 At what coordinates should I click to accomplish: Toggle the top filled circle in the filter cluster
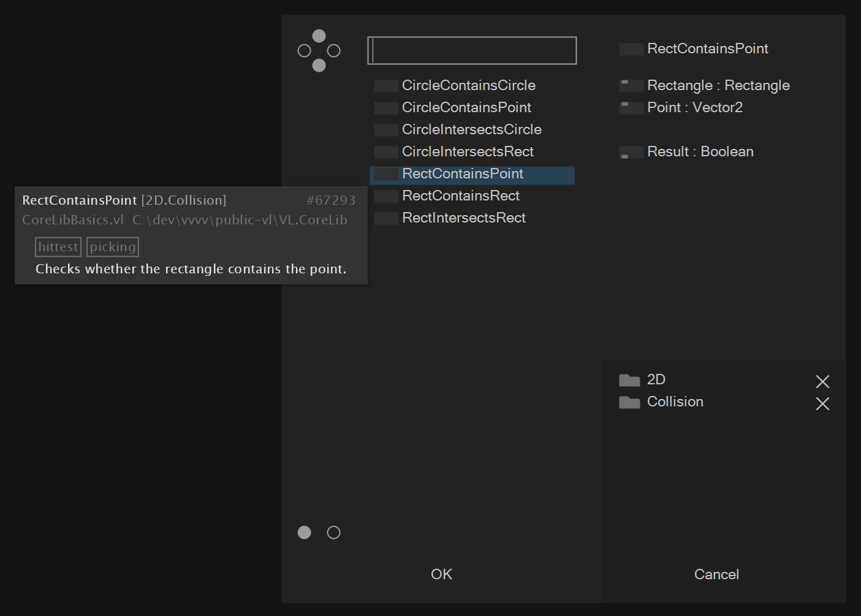[319, 36]
